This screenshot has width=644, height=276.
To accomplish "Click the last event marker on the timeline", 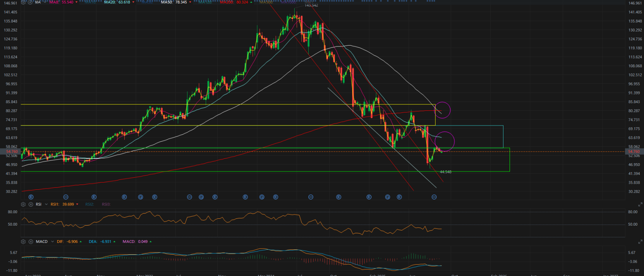I will 434,197.
